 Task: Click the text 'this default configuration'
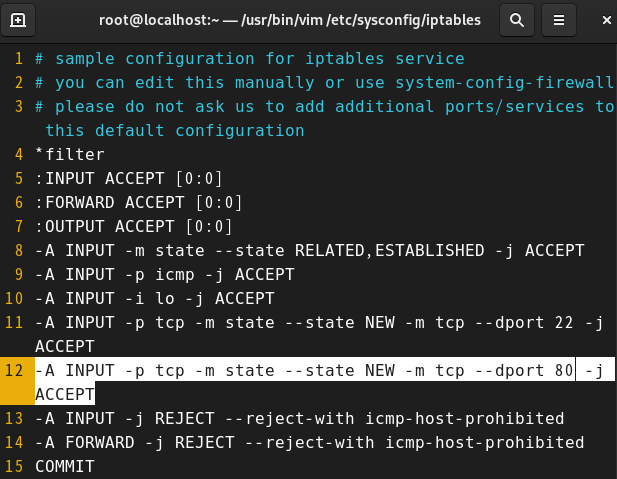coord(175,131)
